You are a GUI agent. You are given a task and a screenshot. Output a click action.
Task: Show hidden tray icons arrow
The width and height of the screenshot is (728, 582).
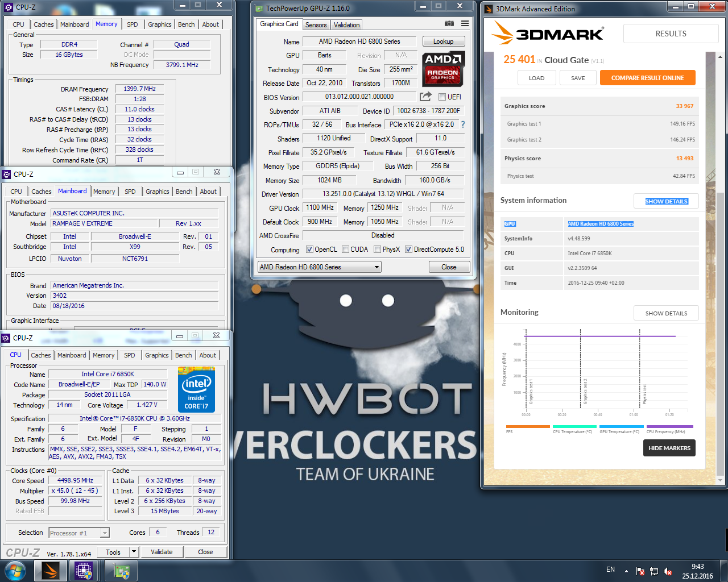[x=626, y=571]
